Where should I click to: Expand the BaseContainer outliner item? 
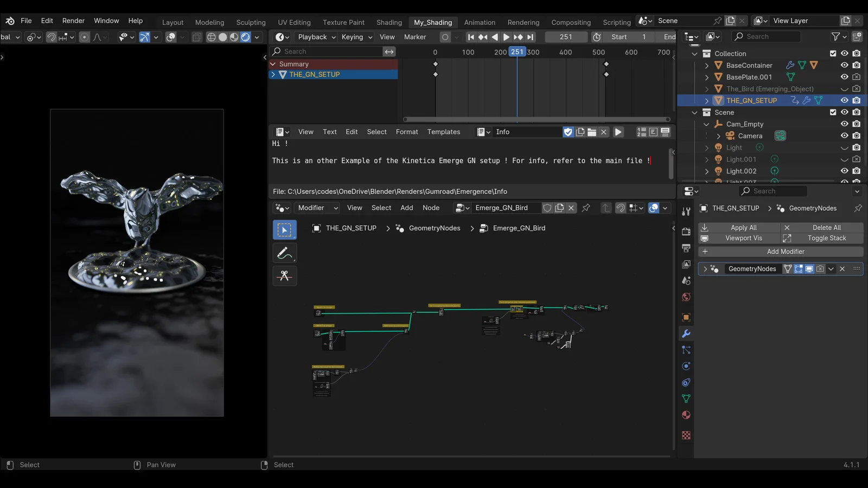click(x=706, y=65)
